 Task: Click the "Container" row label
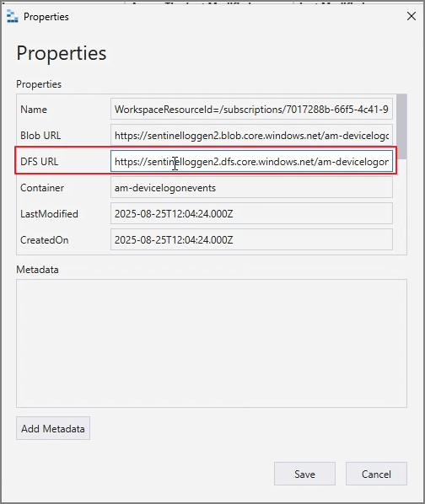pos(42,188)
